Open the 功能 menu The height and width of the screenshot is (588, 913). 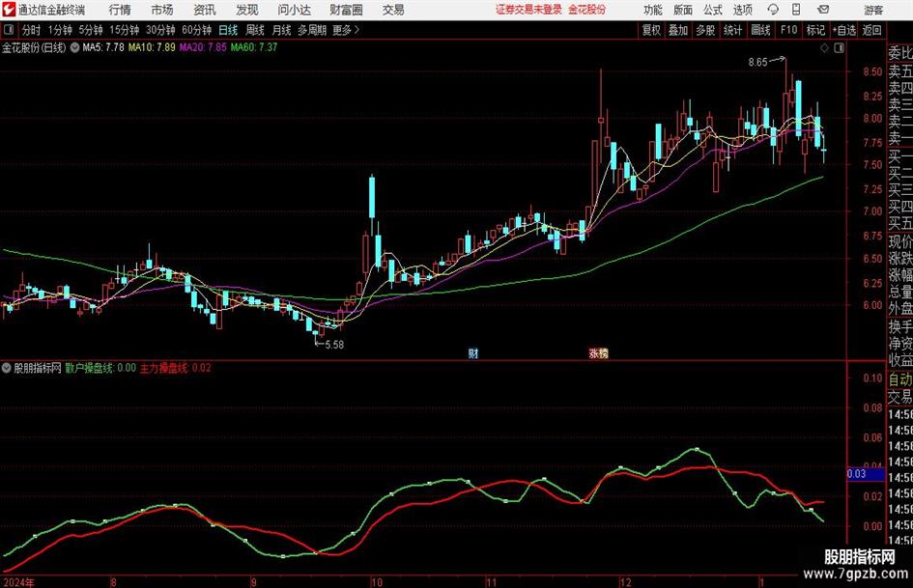(x=653, y=10)
